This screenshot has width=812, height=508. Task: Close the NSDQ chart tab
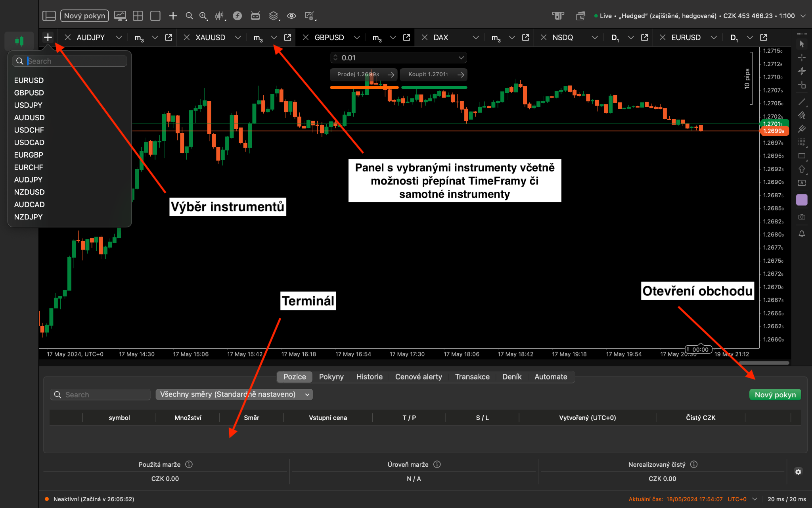click(x=544, y=37)
